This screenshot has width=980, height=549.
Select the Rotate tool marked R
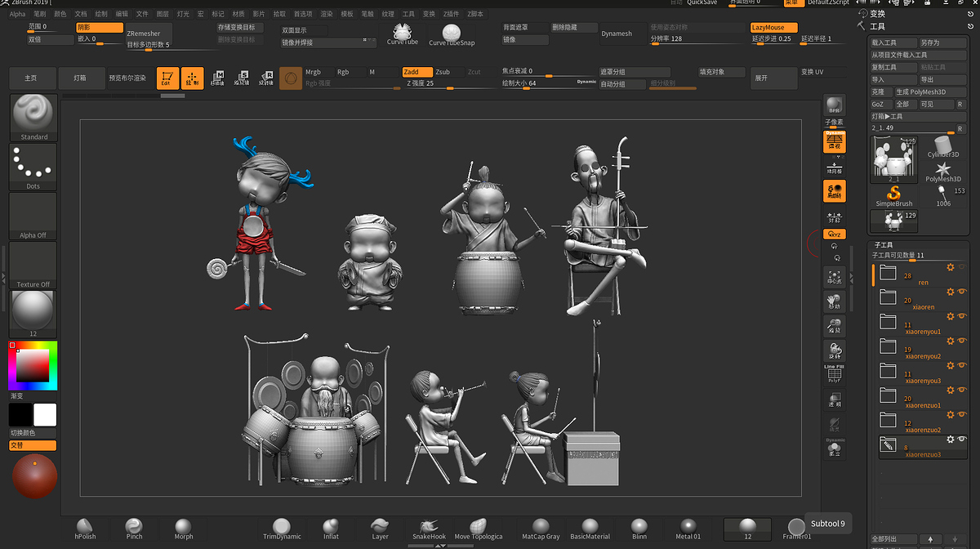(266, 78)
